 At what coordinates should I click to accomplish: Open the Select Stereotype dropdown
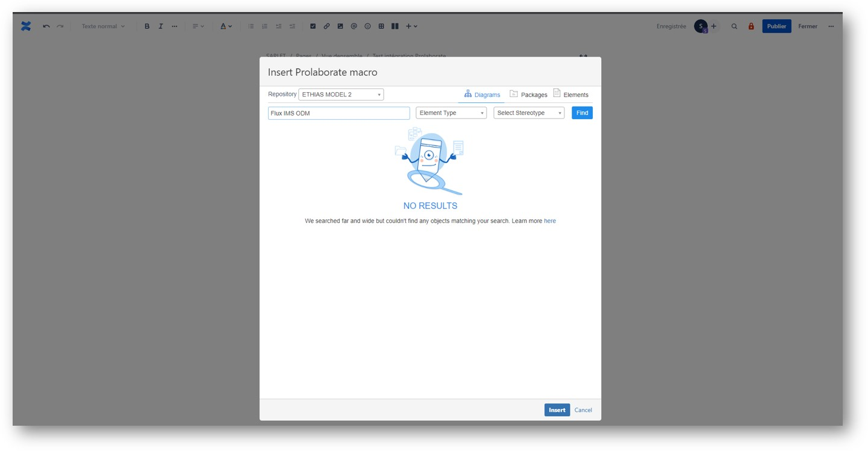click(x=529, y=113)
